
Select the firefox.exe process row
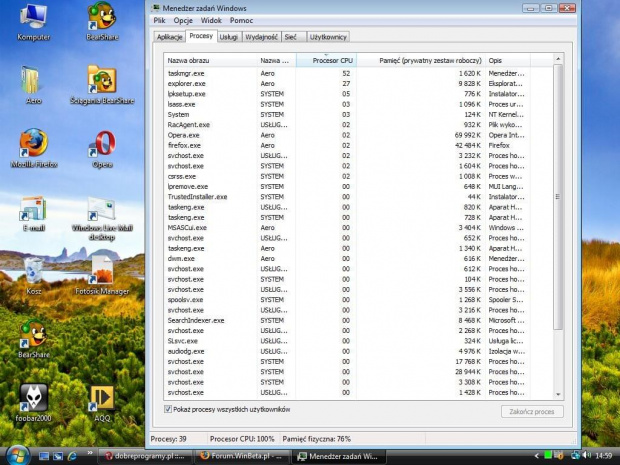tap(358, 145)
